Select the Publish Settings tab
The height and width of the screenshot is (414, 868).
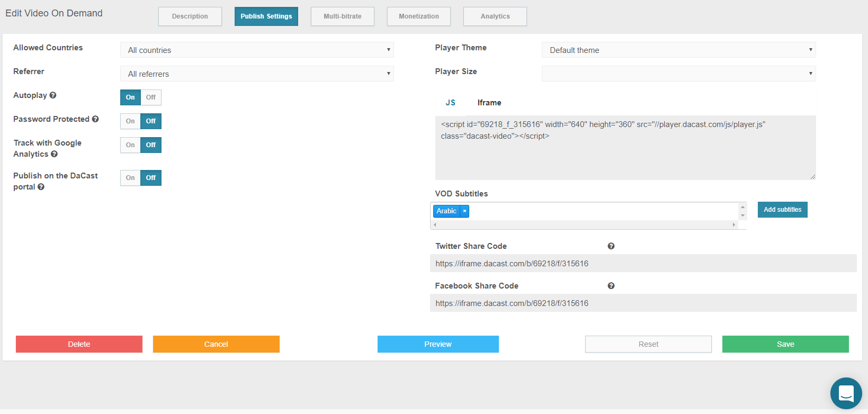click(266, 16)
